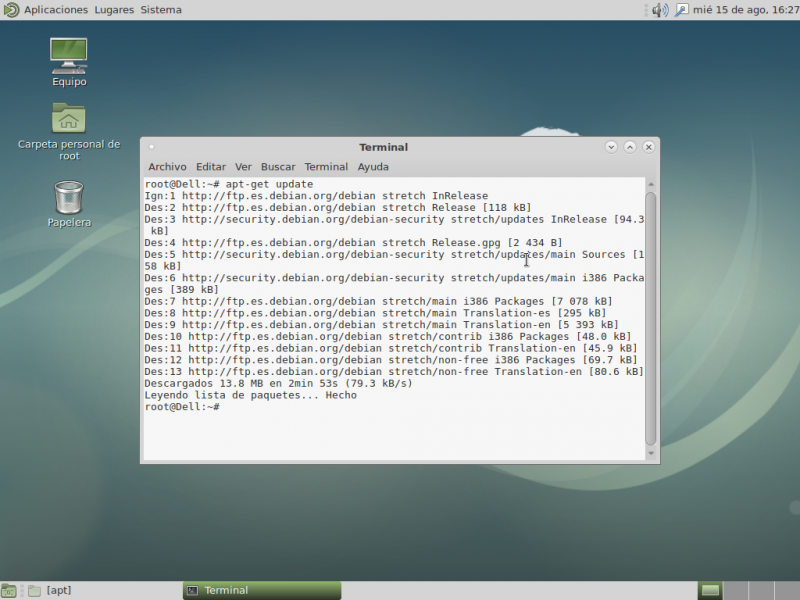Click the show desktop icon in bottom panel

click(x=9, y=590)
